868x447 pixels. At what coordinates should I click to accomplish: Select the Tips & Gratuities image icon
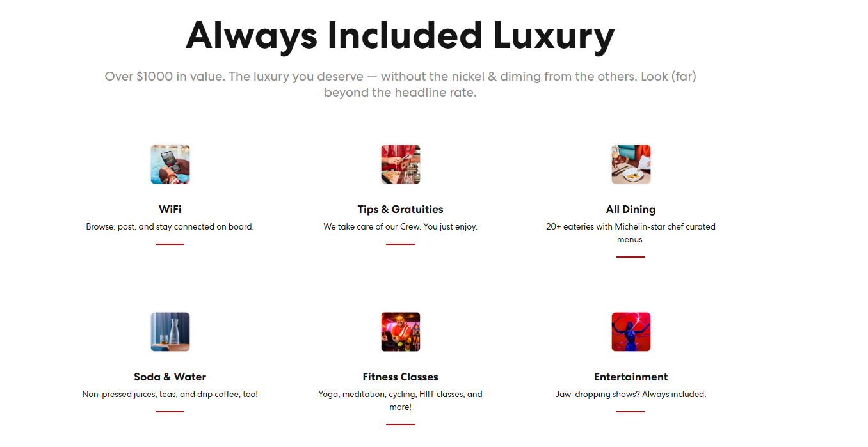401,164
